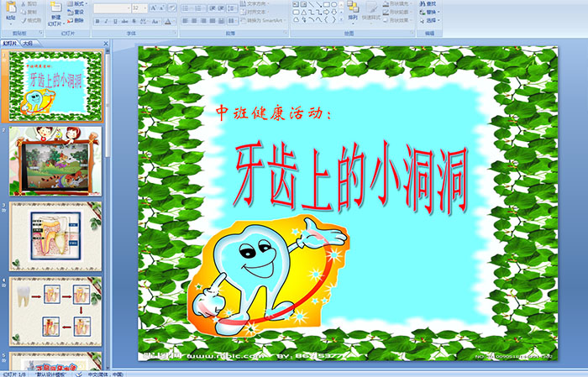Select the Text Box shape icon
The width and height of the screenshot is (588, 377).
point(297,4)
